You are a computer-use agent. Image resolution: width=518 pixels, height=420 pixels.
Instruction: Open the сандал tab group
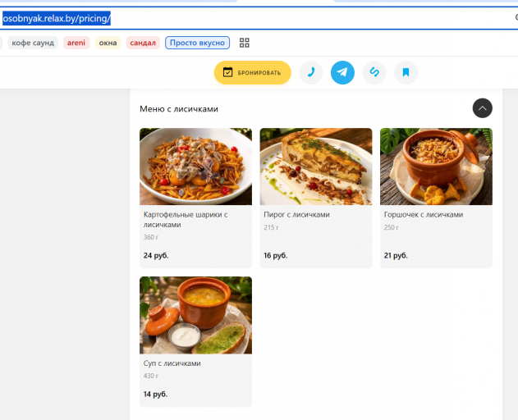[143, 43]
